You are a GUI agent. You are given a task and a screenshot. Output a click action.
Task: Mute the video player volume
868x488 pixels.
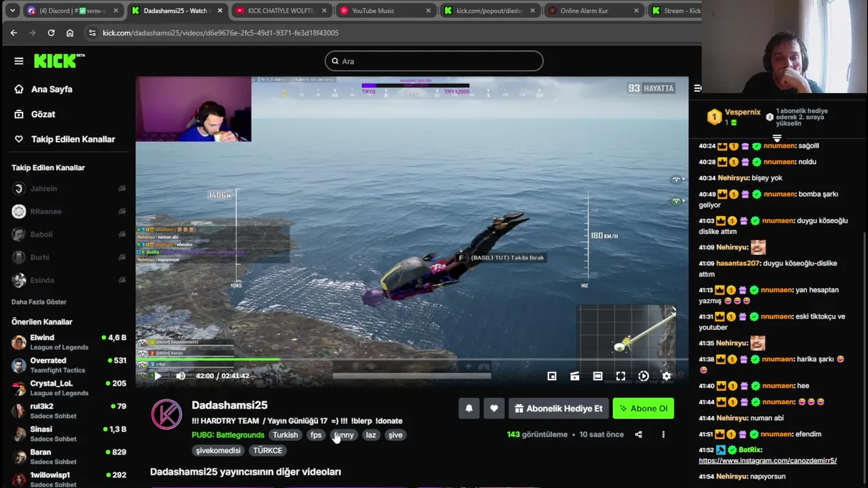pyautogui.click(x=180, y=375)
